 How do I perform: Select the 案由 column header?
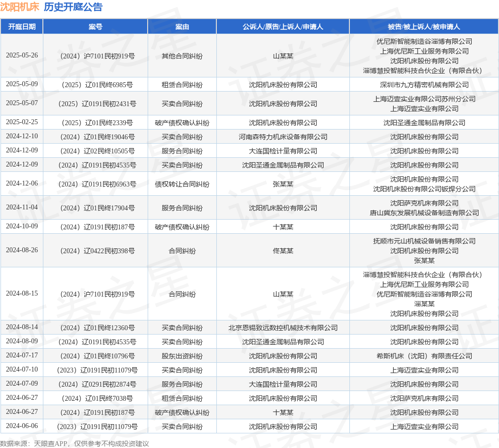tap(182, 27)
